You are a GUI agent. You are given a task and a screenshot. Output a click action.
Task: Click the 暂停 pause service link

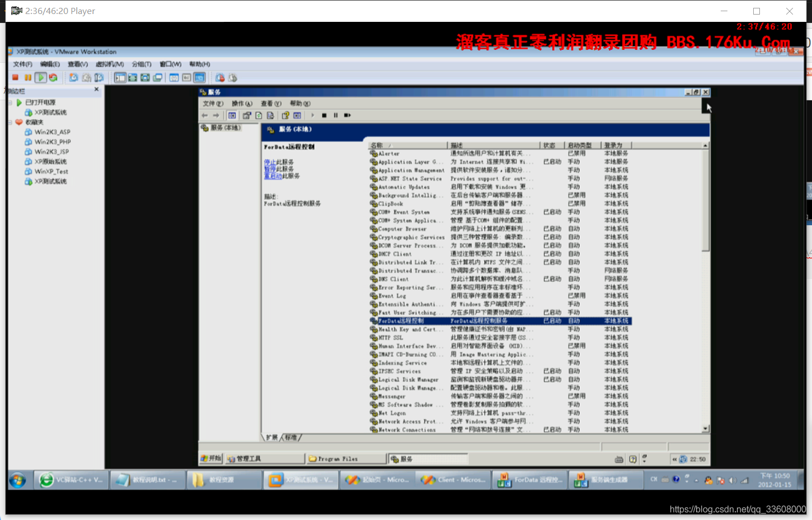click(x=269, y=169)
